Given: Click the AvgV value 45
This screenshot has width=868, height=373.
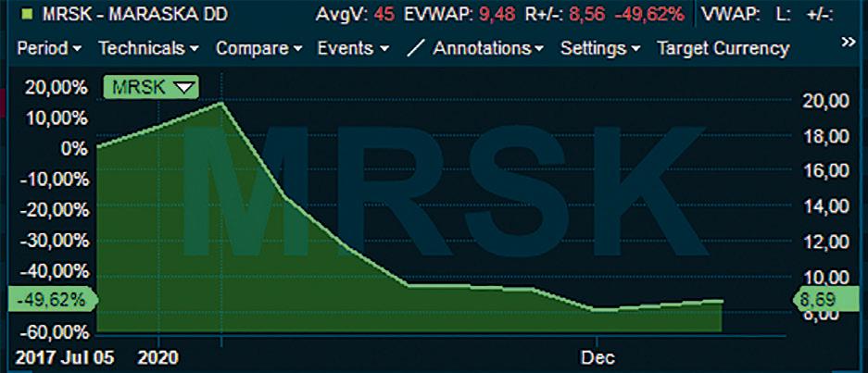Looking at the screenshot, I should pos(384,14).
